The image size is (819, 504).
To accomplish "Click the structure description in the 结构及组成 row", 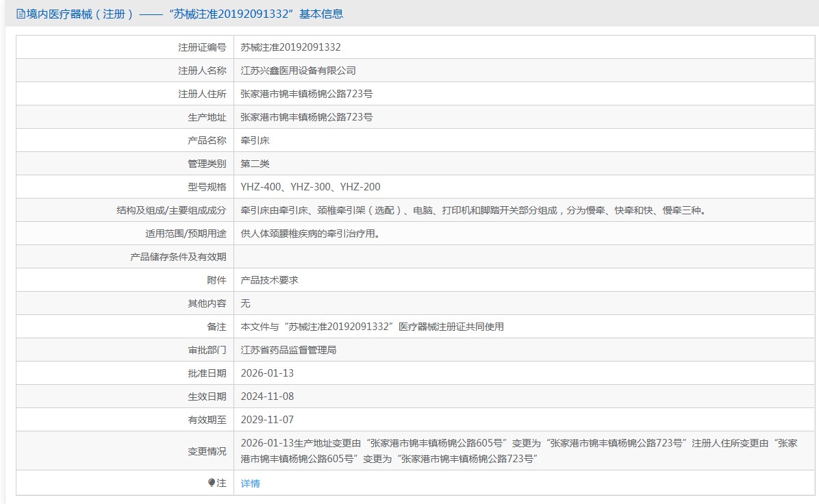I will pyautogui.click(x=473, y=210).
